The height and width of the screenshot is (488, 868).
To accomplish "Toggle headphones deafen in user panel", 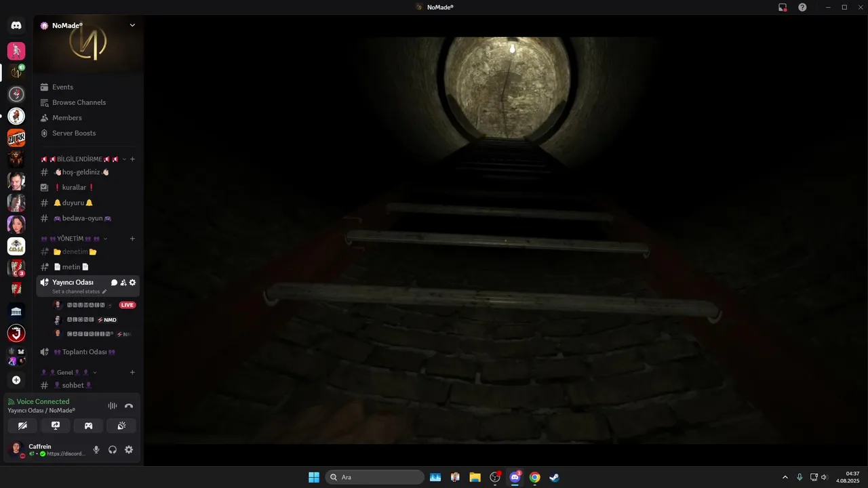I will [x=113, y=449].
